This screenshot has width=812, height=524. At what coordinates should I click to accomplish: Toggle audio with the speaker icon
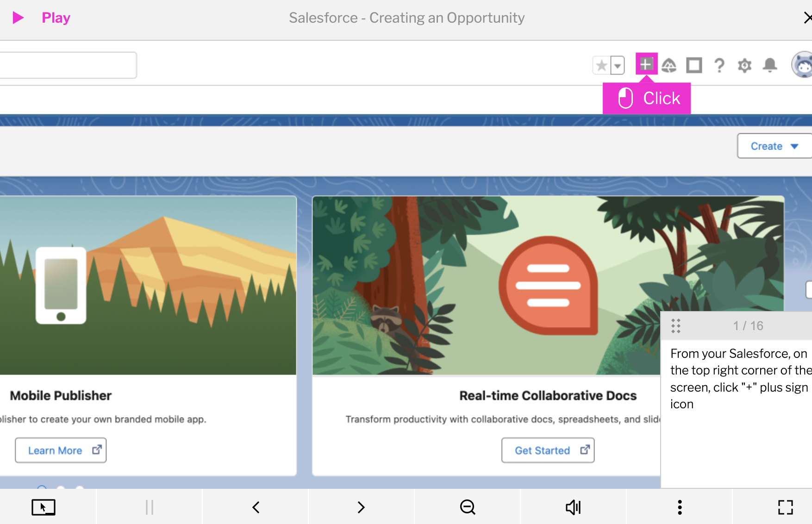573,507
